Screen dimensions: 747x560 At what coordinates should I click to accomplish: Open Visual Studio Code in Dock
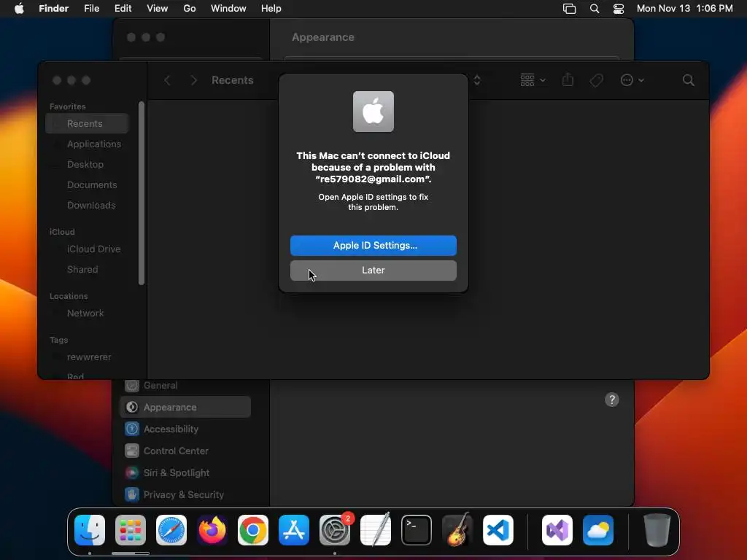tap(498, 530)
